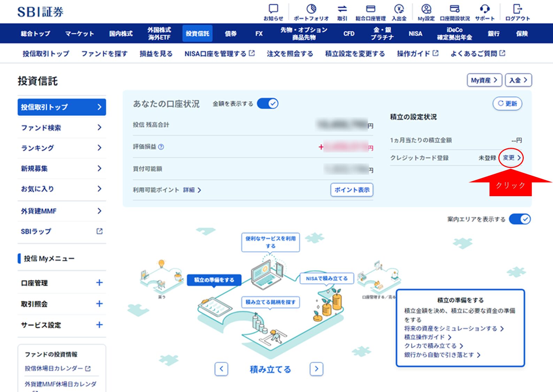The height and width of the screenshot is (392, 553).
Task: Open the クレカで積み立てる link
Action: 434,346
